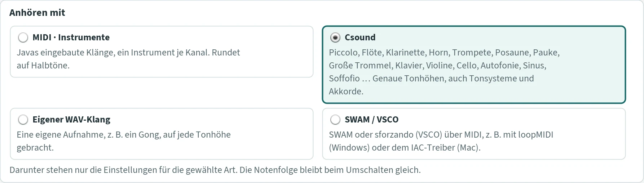Click the 'SWAM oder sforzando (VSCO)' description line
This screenshot has height=183, width=644.
pyautogui.click(x=441, y=135)
